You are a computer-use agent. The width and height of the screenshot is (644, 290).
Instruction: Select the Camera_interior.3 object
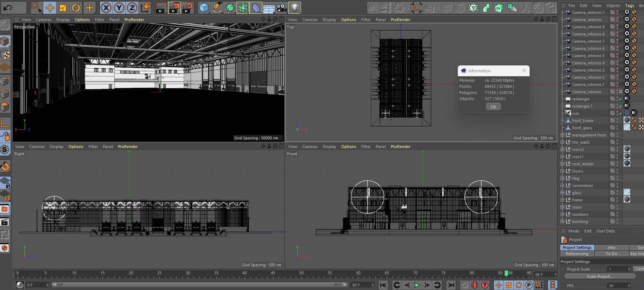(588, 70)
